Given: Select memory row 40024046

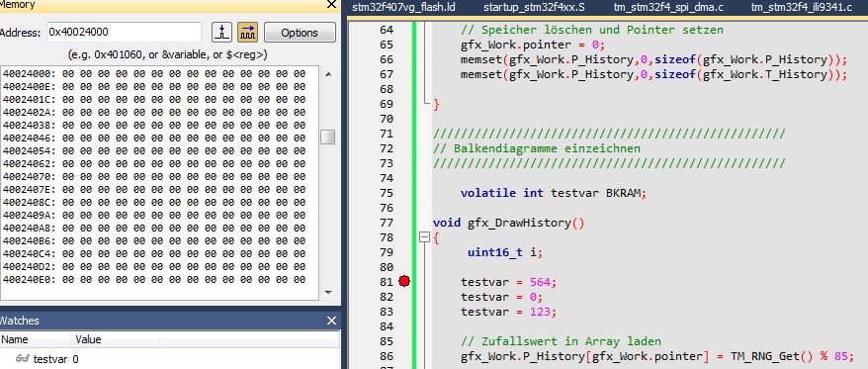Looking at the screenshot, I should click(x=154, y=138).
